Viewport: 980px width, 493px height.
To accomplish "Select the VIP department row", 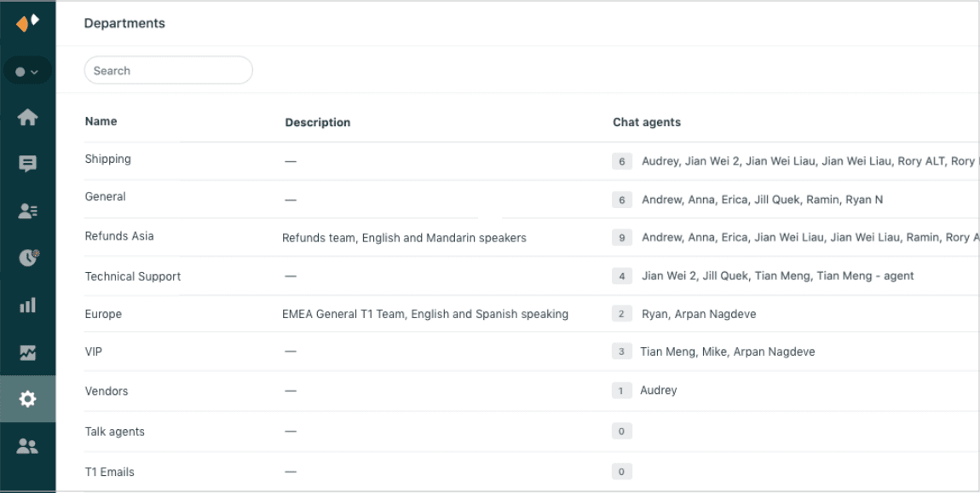I will pyautogui.click(x=94, y=351).
